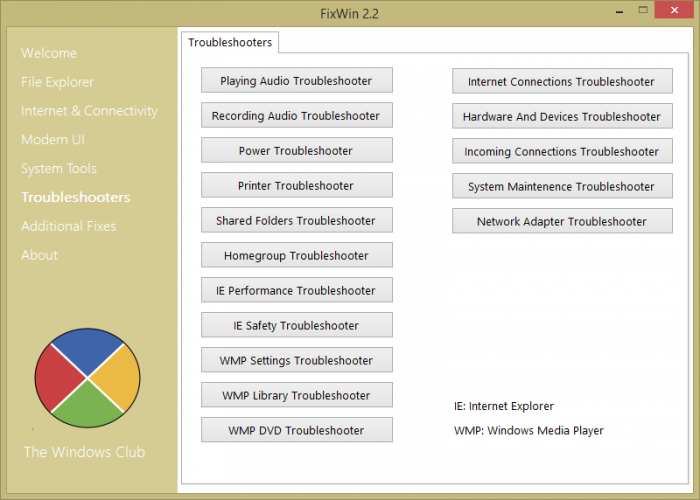The height and width of the screenshot is (500, 700).
Task: Click The Windows Club text
Action: point(84,452)
